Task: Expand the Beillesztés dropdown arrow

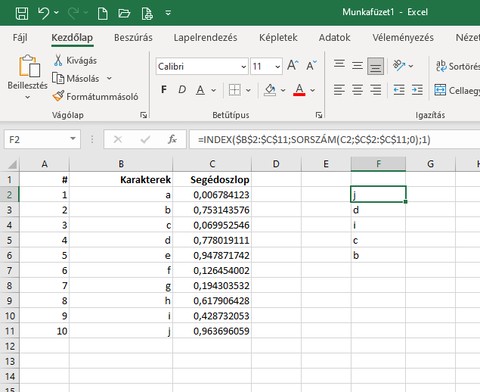Action: pyautogui.click(x=28, y=97)
